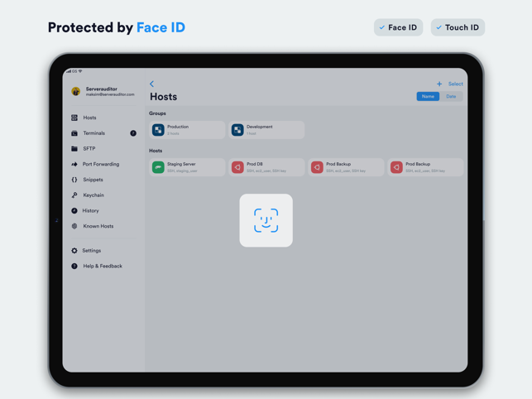Click the Serverauditor profile avatar
Image resolution: width=532 pixels, height=399 pixels.
coord(75,91)
